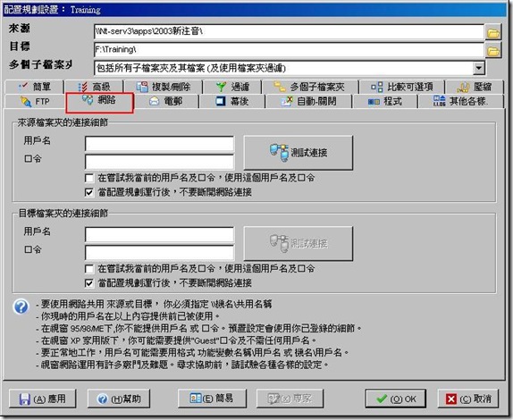
Task: Select the 多個子檔案夾 tab
Action: [309, 87]
